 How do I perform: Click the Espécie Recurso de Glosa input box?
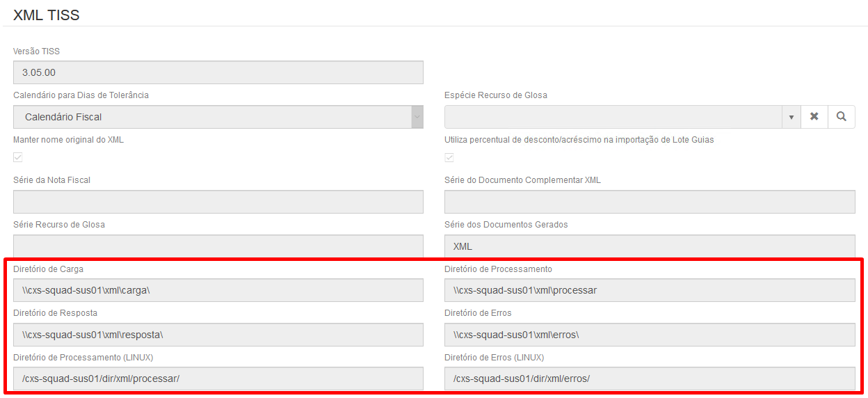point(613,117)
